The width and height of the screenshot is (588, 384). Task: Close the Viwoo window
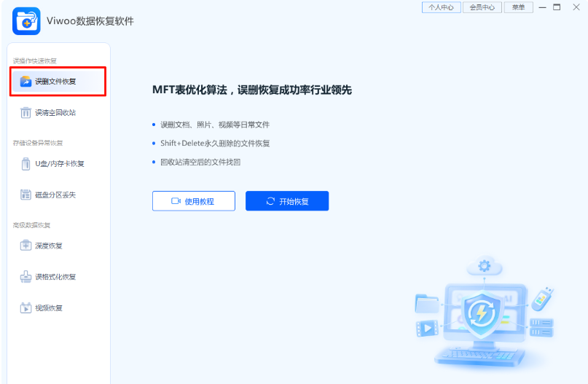click(576, 7)
